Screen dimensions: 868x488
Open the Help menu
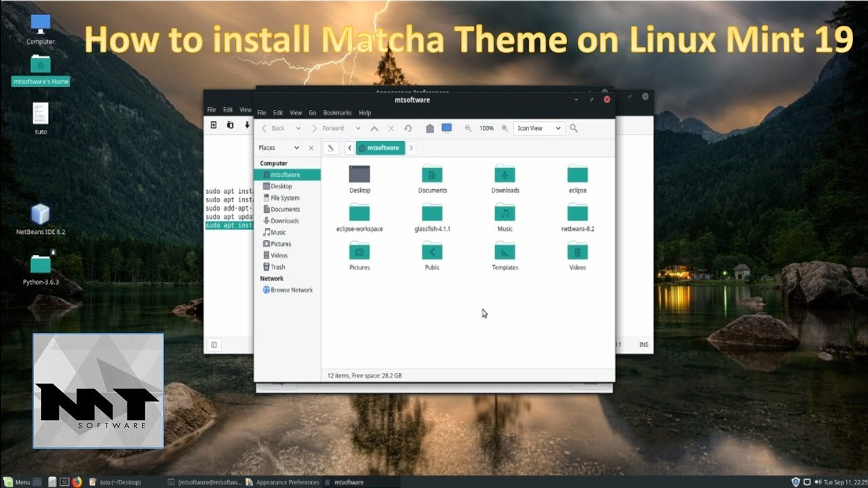365,113
